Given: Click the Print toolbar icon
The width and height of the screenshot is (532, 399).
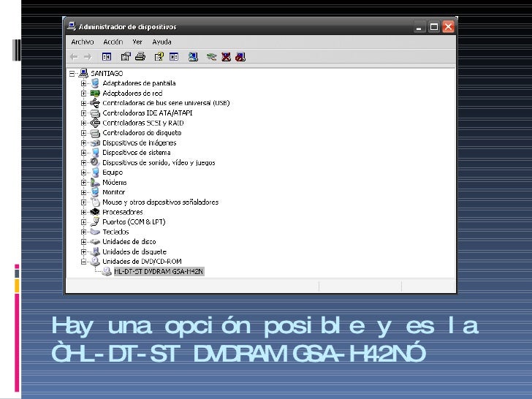Looking at the screenshot, I should coord(140,57).
